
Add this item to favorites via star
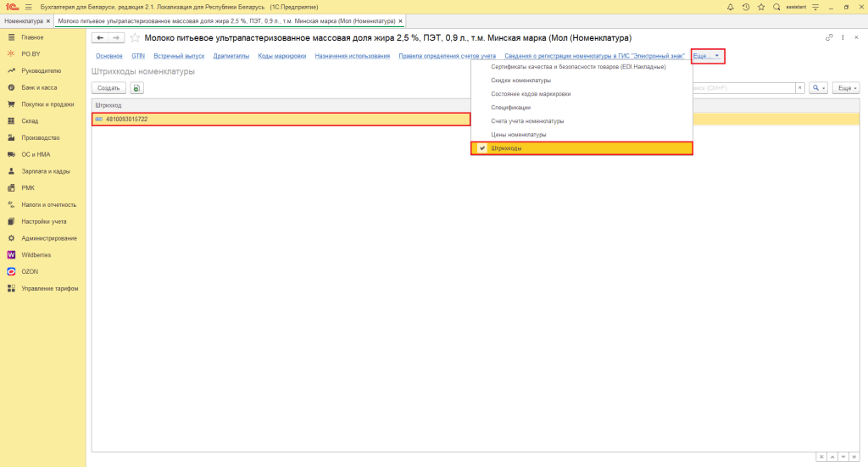click(x=135, y=38)
